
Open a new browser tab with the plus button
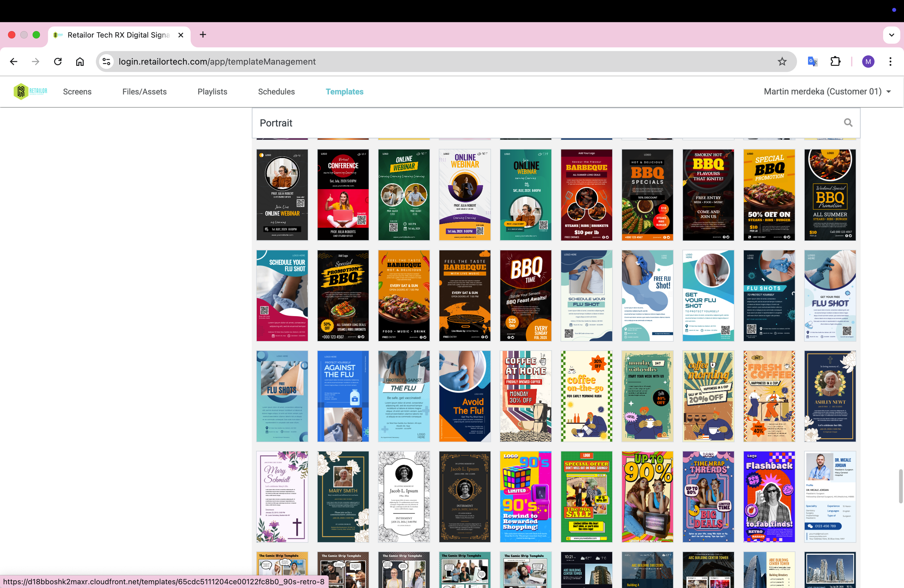tap(202, 35)
